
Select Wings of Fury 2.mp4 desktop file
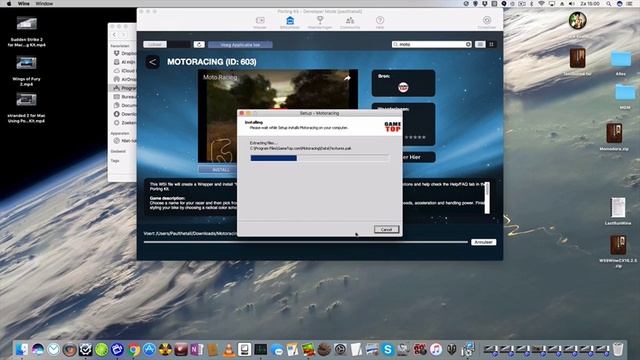click(x=26, y=71)
